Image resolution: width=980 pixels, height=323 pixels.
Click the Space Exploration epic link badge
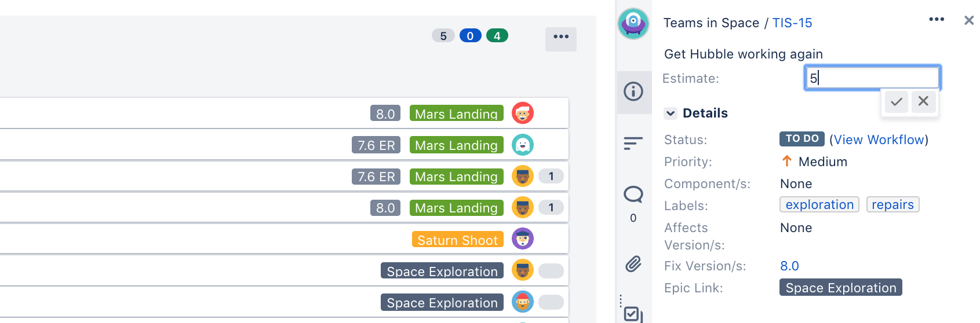(x=840, y=288)
